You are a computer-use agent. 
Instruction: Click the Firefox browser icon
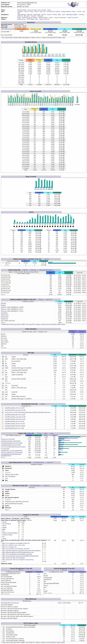3,493
